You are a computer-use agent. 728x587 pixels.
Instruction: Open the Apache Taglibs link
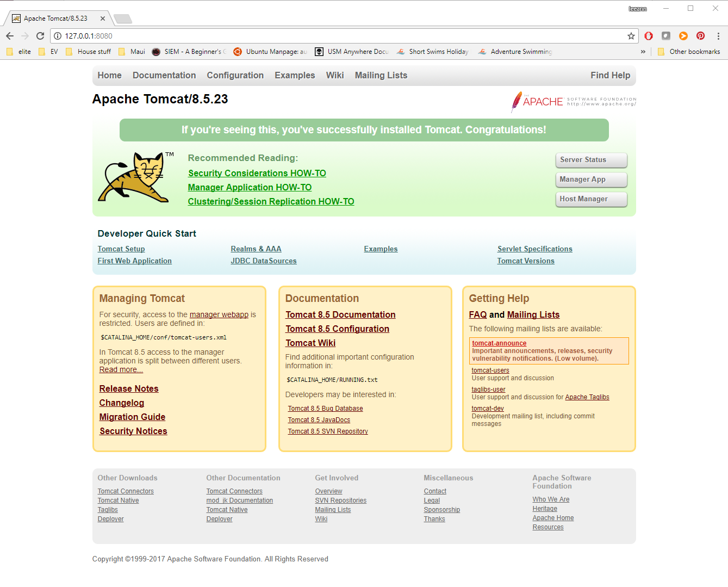[x=587, y=397]
